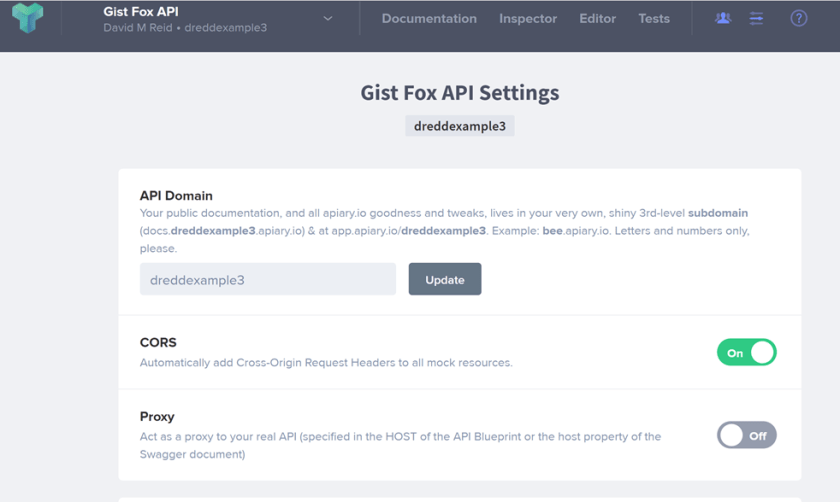
Task: Switch to the Inspector tab
Action: (x=528, y=18)
